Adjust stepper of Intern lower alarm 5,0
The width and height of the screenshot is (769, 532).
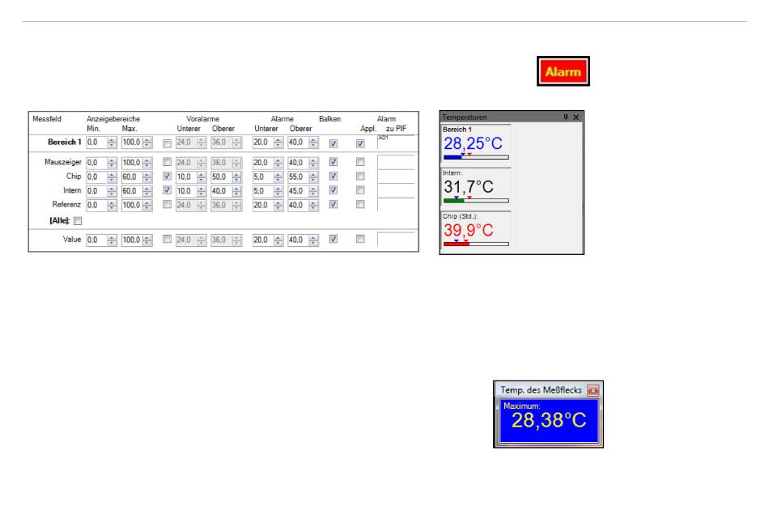(x=278, y=191)
